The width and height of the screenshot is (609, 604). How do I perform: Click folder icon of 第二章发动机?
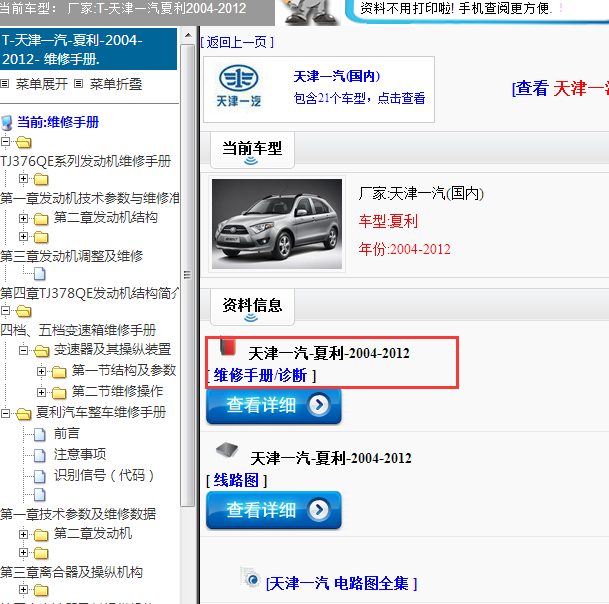[x=41, y=535]
